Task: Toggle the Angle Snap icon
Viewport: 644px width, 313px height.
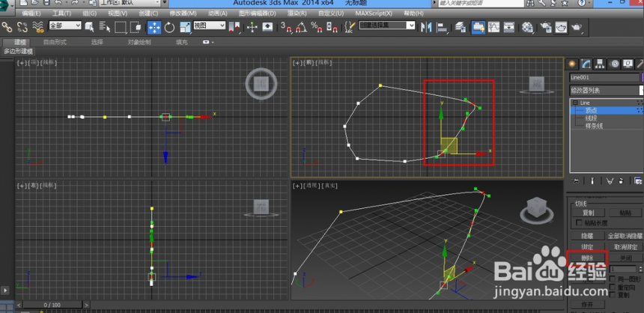Action: (301, 27)
